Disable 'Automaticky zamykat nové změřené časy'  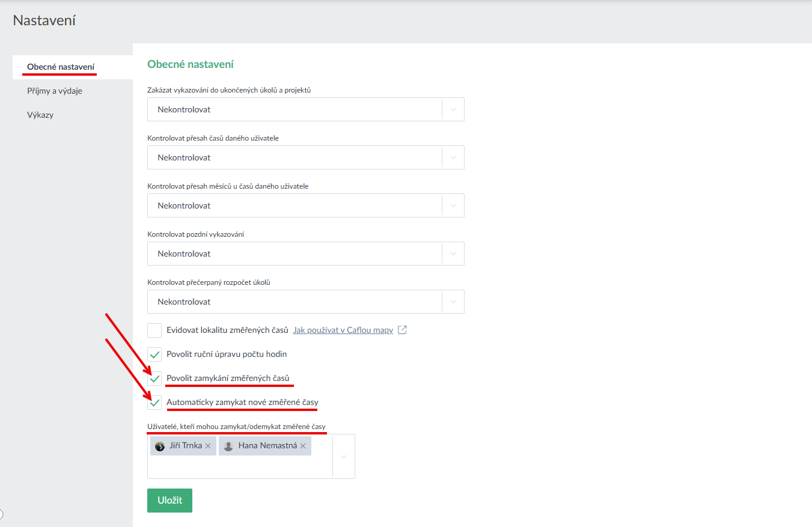(154, 403)
